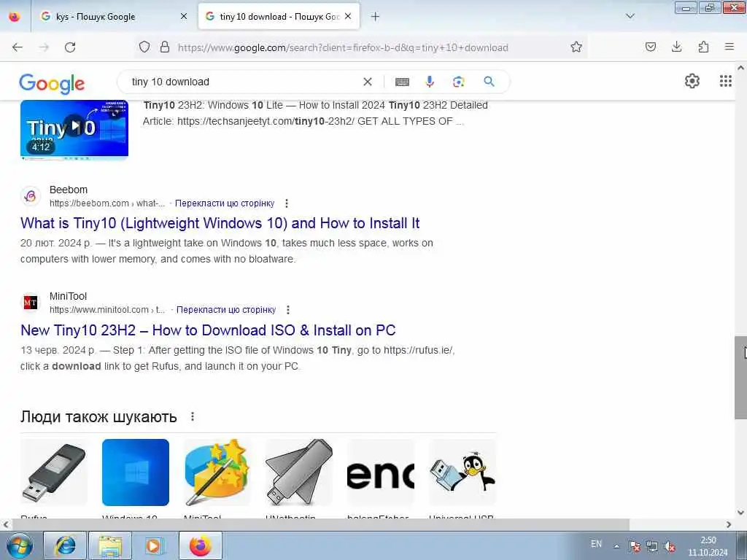This screenshot has width=747, height=560.
Task: Launch Internet Explorer from the taskbar
Action: tap(65, 545)
